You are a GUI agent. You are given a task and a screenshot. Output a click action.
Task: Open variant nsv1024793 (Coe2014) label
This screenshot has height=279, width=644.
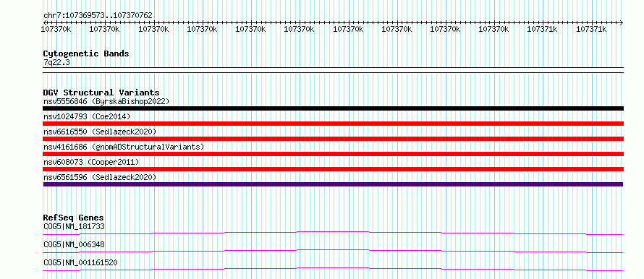click(x=87, y=116)
